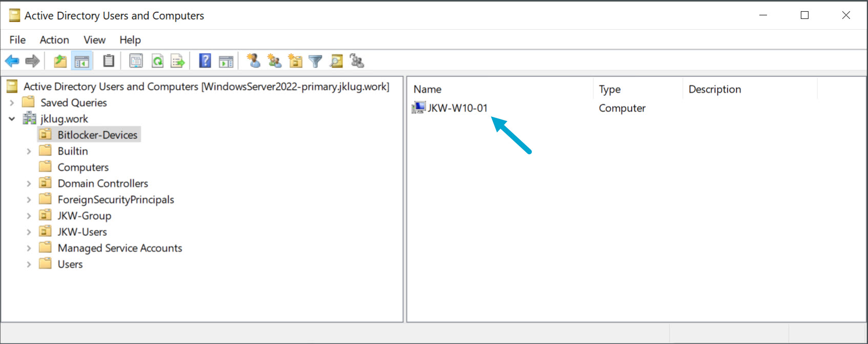
Task: Click the JKW-Group OU folder icon
Action: click(46, 215)
